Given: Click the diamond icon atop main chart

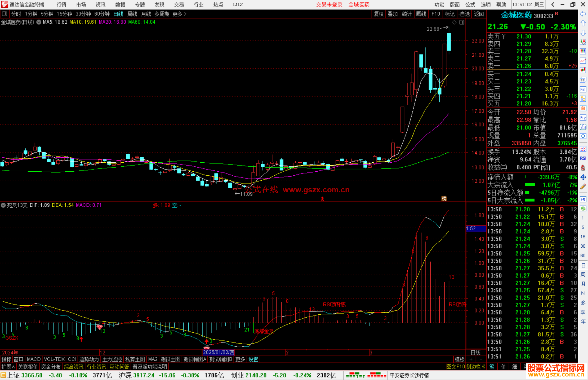Looking at the screenshot, I should coord(454,22).
